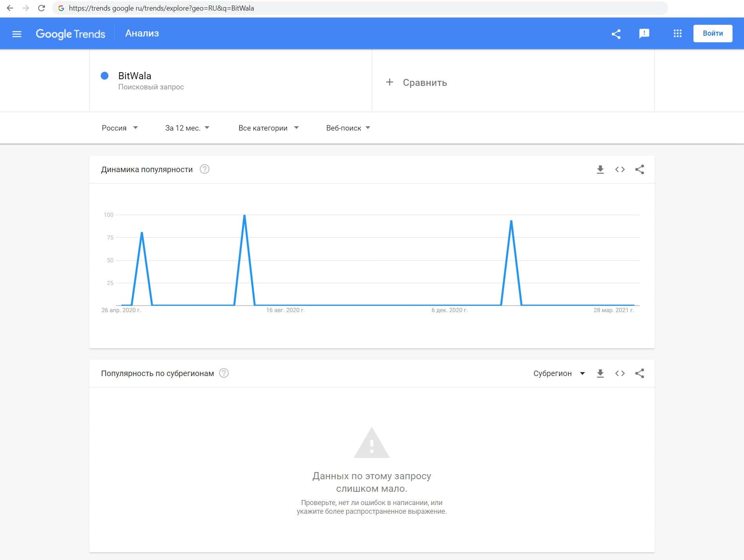Show help for Популярность по субрегионам

tap(224, 373)
